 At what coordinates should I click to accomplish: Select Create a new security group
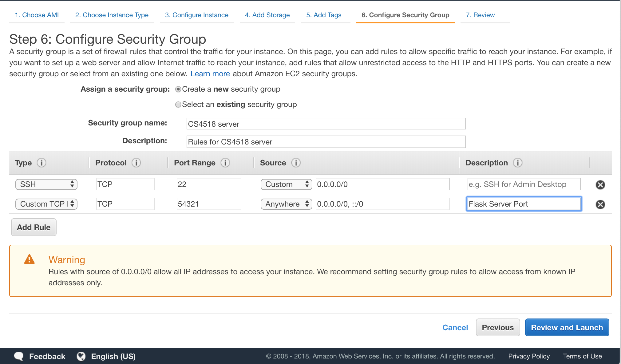click(x=178, y=89)
